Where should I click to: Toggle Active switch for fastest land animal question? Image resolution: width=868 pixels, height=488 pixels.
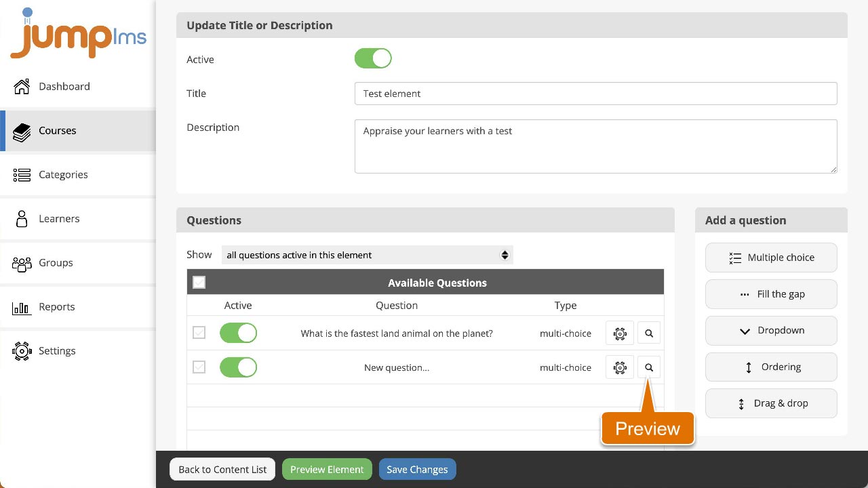(238, 333)
